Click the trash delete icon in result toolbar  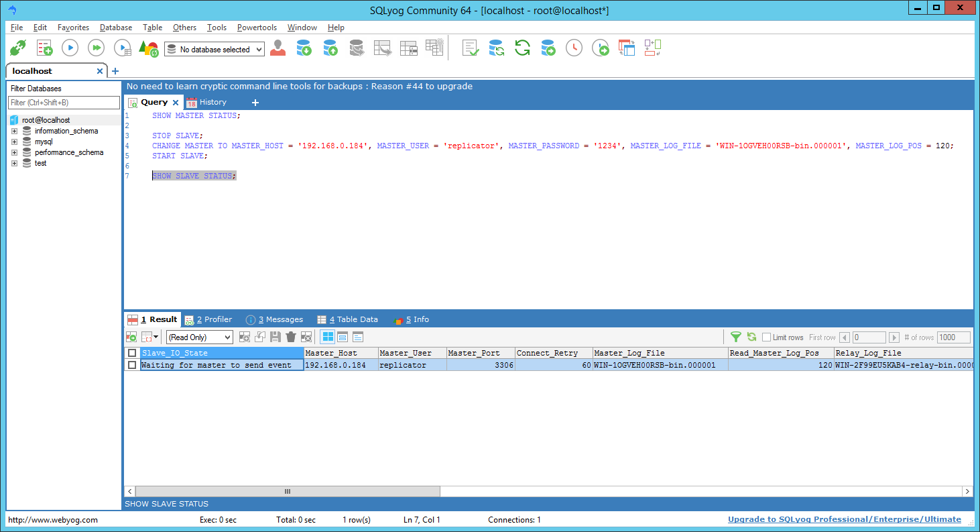tap(291, 337)
